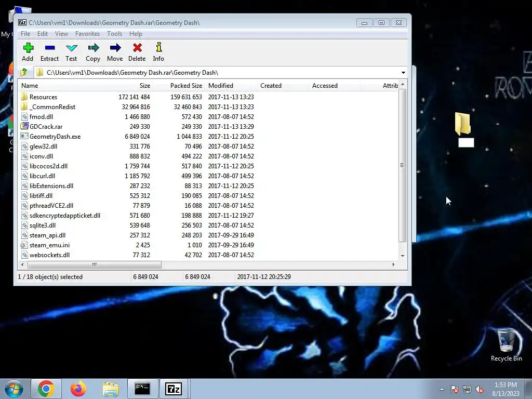Sort by the Created column header
Viewport: 532px width, 399px height.
pyautogui.click(x=283, y=86)
